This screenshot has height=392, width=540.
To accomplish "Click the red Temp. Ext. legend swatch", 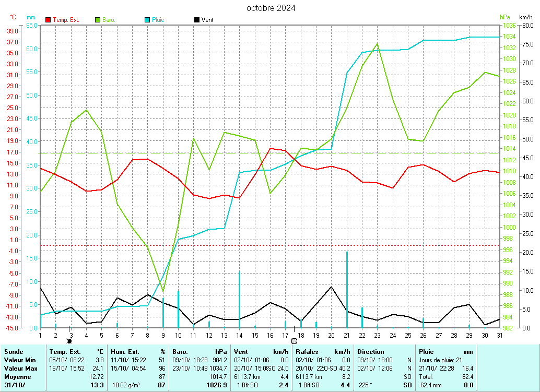I will point(49,20).
